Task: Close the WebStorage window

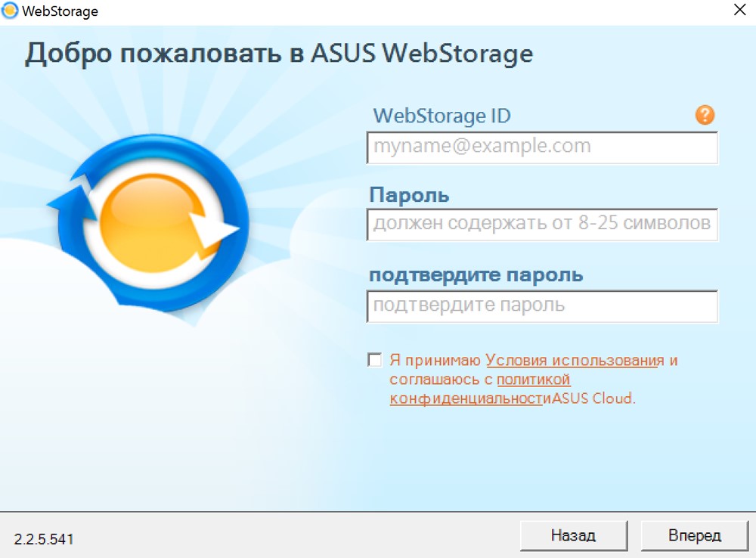Action: point(739,10)
